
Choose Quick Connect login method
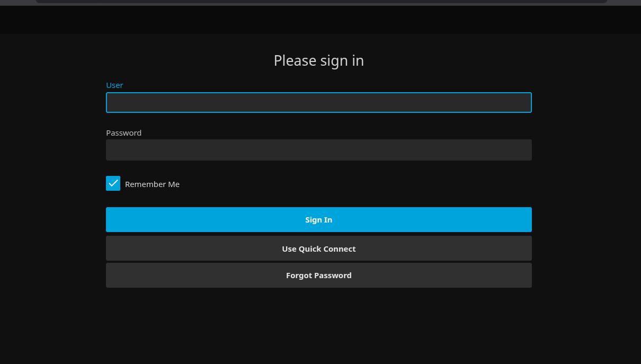click(x=318, y=248)
